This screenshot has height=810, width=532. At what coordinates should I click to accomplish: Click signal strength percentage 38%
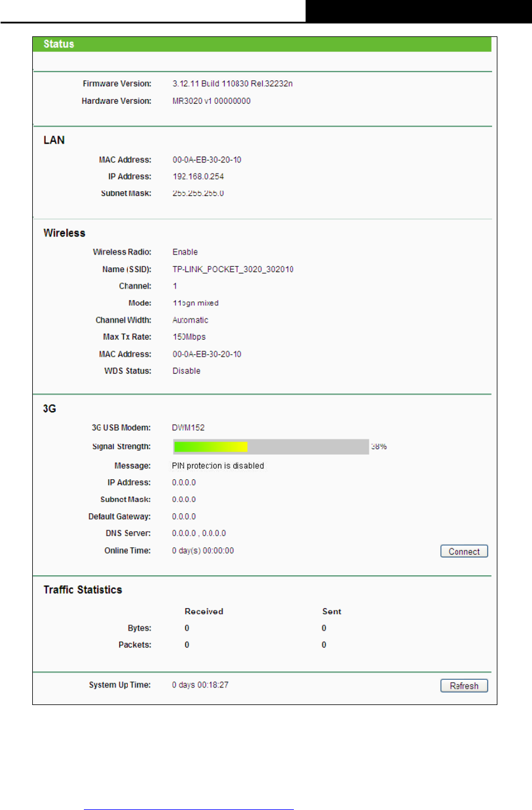tap(379, 446)
